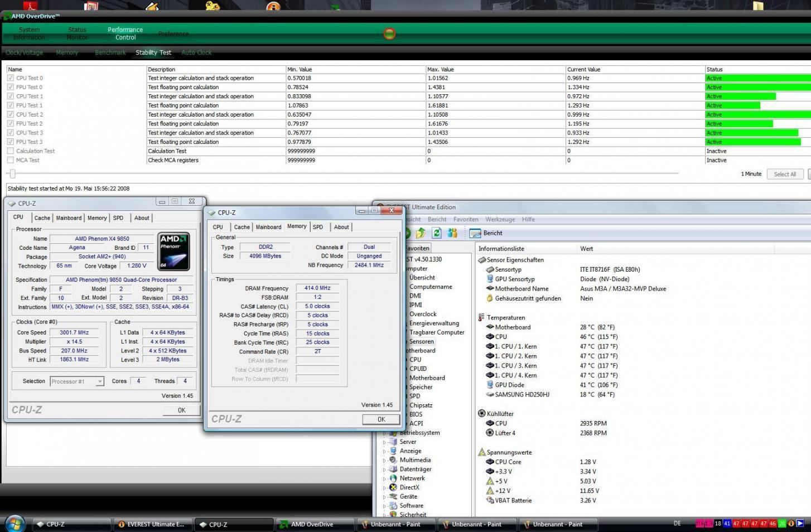
Task: Open the Windows Start orb
Action: coord(14,524)
